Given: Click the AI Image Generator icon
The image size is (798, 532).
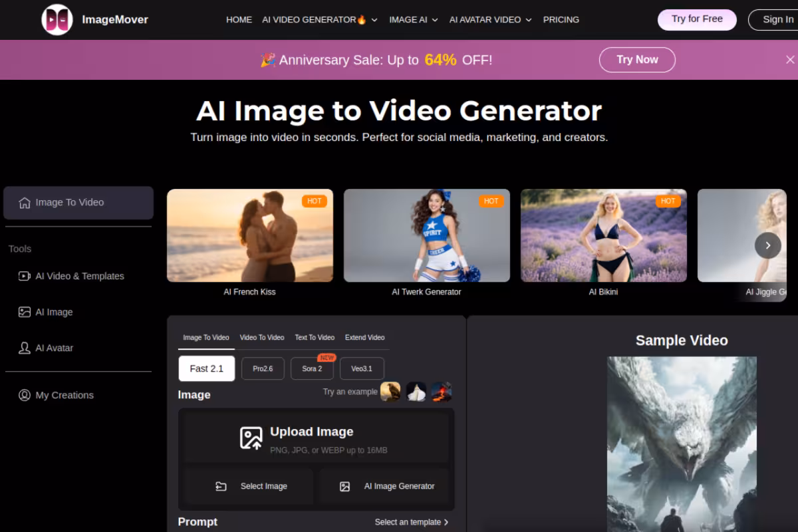Looking at the screenshot, I should pos(344,487).
